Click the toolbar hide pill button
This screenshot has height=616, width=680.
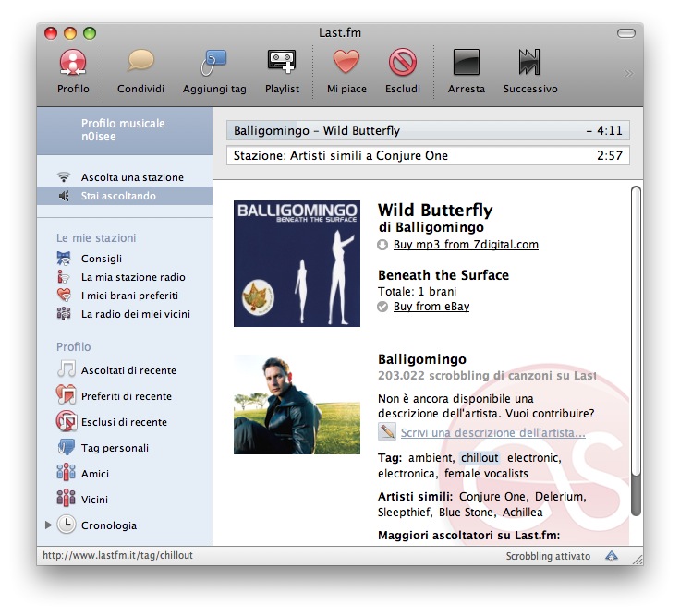pos(626,33)
